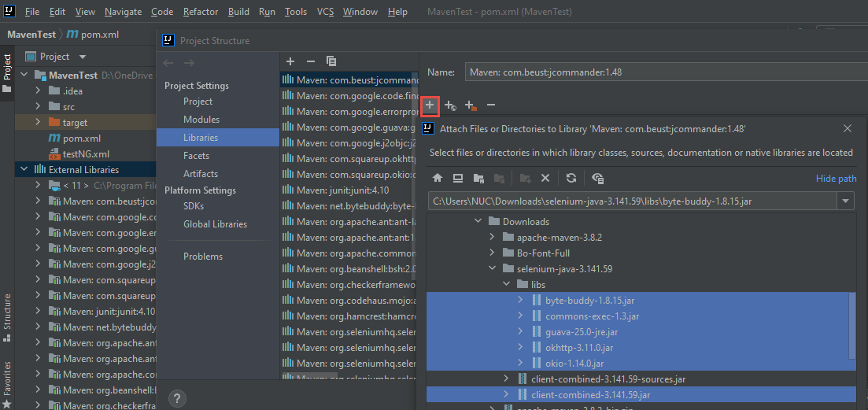Collapse the Downloads folder in file chooser
The height and width of the screenshot is (410, 868).
478,221
